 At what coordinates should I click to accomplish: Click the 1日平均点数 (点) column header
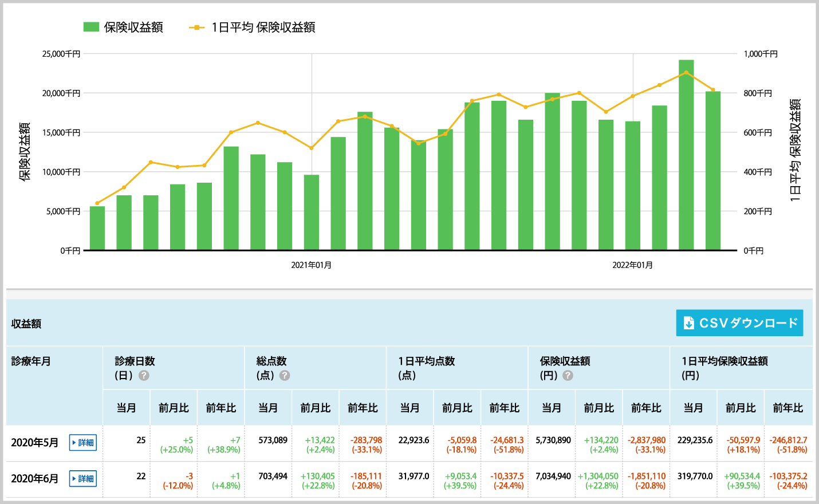pos(427,368)
